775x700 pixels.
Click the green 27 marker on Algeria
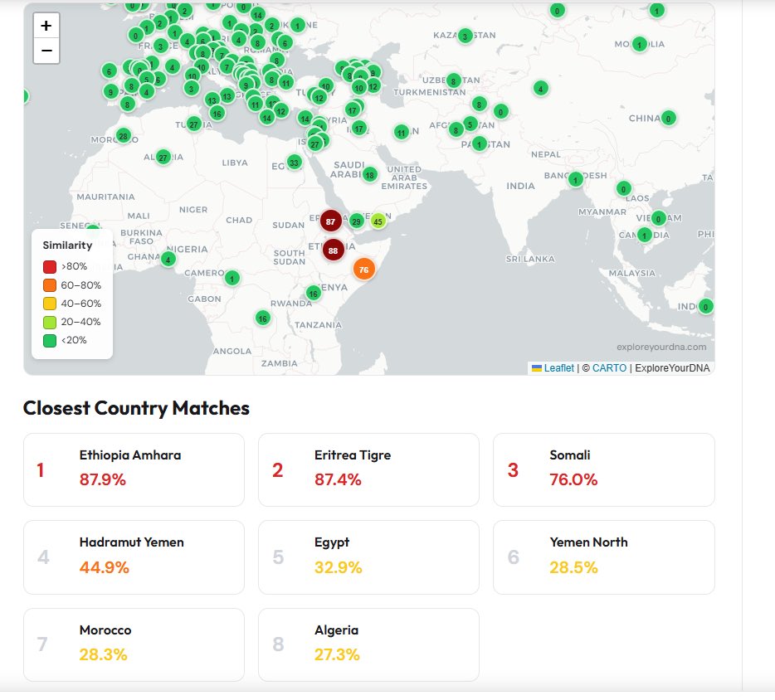(163, 158)
